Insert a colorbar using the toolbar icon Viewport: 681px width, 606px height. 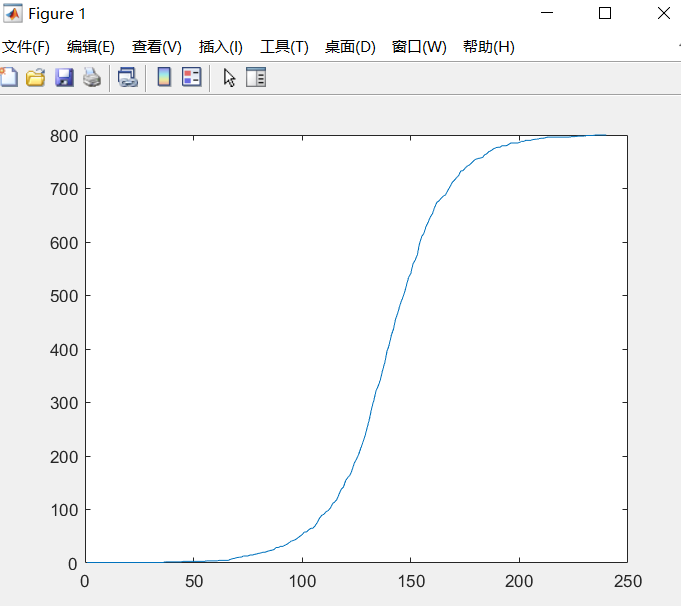(x=164, y=77)
